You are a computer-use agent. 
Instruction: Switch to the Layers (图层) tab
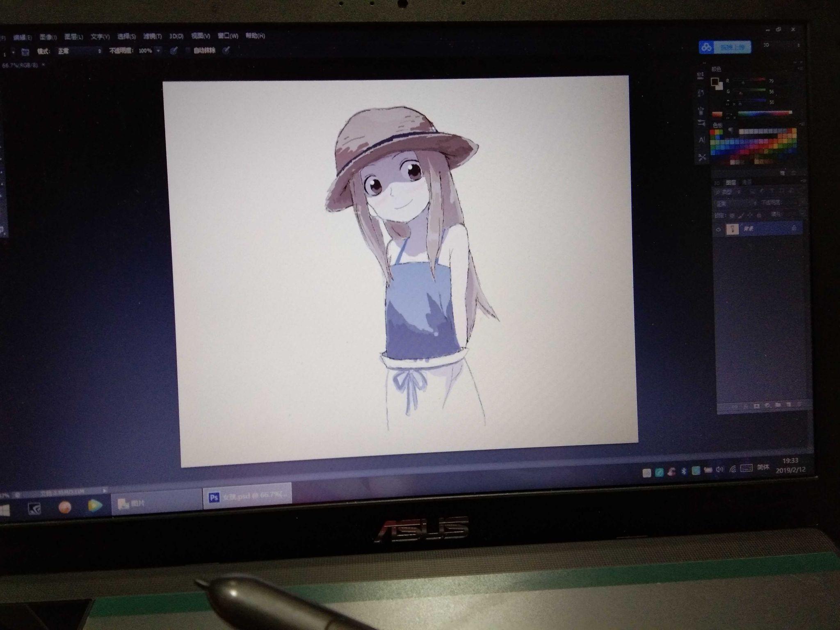[x=731, y=183]
